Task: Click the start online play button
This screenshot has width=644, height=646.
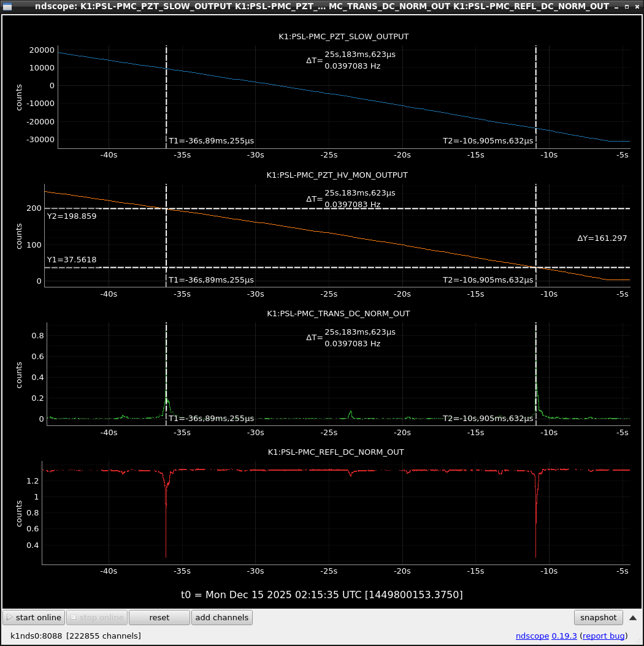Action: pos(34,617)
